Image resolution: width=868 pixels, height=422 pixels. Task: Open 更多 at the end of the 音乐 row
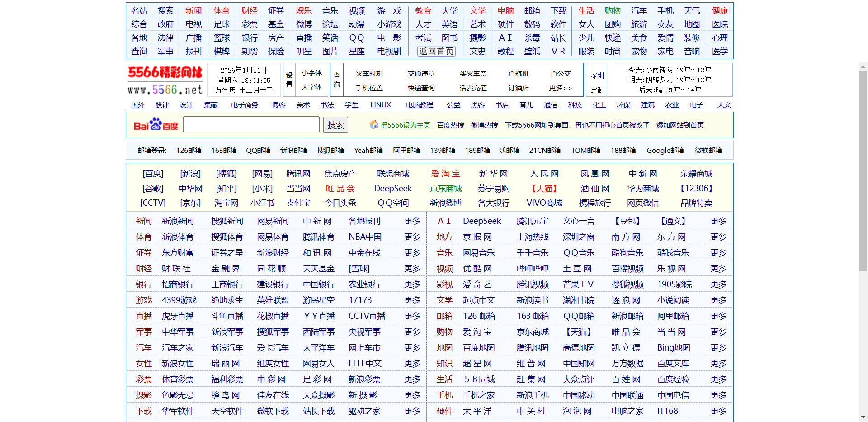pyautogui.click(x=718, y=252)
